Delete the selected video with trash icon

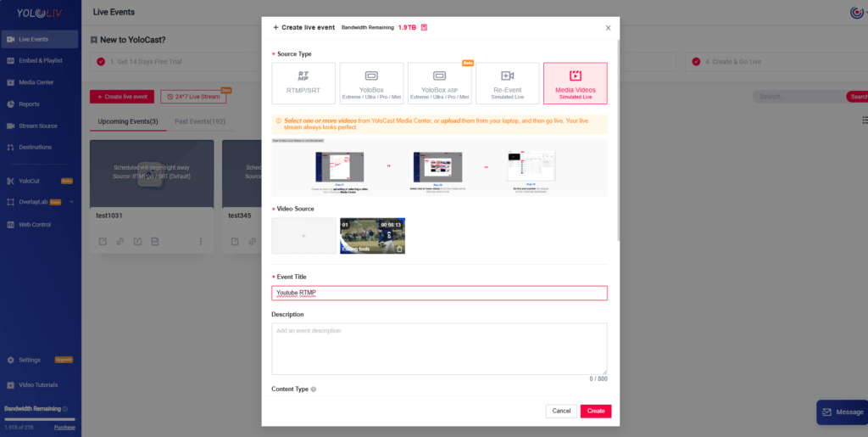coord(399,249)
